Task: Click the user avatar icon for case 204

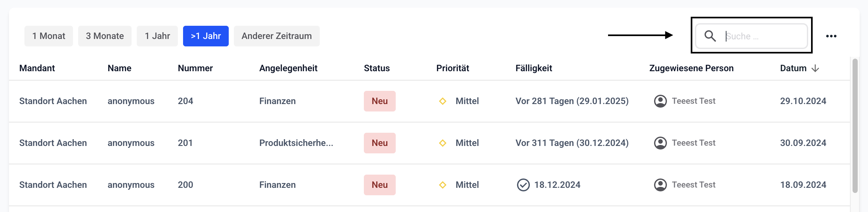Action: (660, 101)
